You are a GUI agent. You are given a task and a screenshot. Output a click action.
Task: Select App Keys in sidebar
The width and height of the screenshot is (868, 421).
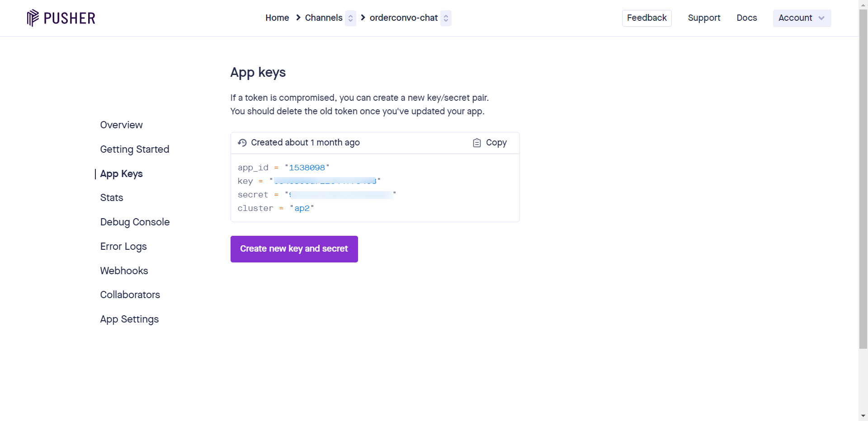[121, 174]
